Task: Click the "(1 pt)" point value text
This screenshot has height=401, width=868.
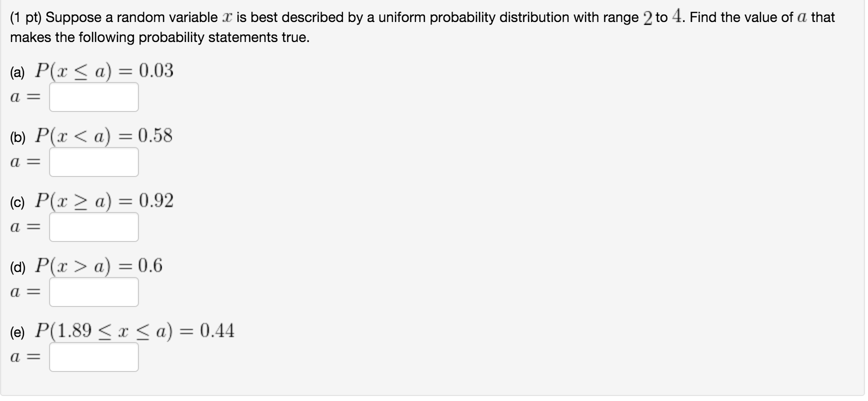Action: [x=26, y=17]
